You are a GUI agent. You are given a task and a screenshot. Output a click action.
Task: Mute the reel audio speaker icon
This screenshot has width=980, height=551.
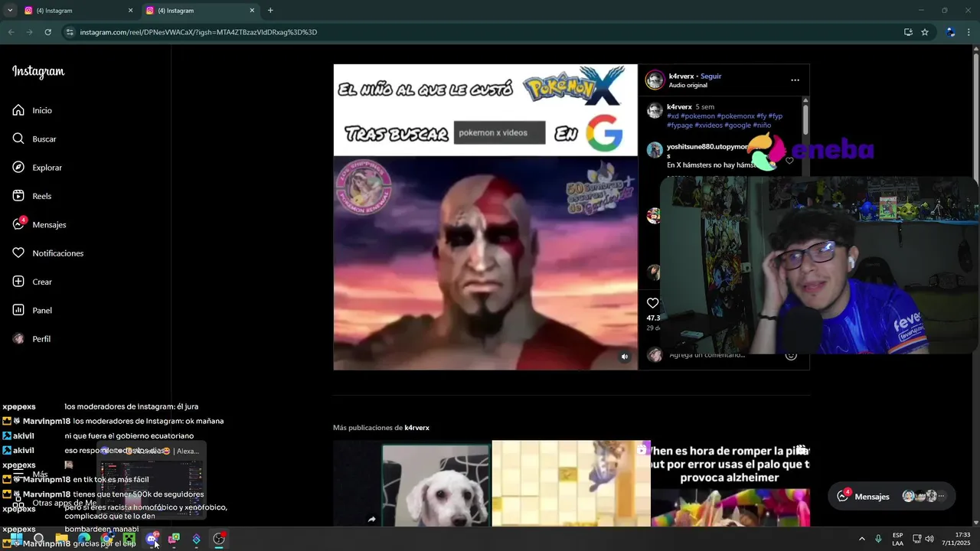[x=625, y=357]
